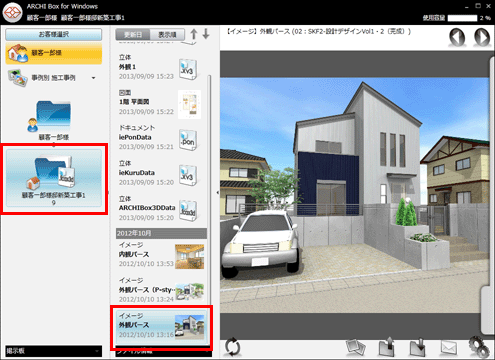Switch to the 表示順 sort toggle

tap(167, 35)
